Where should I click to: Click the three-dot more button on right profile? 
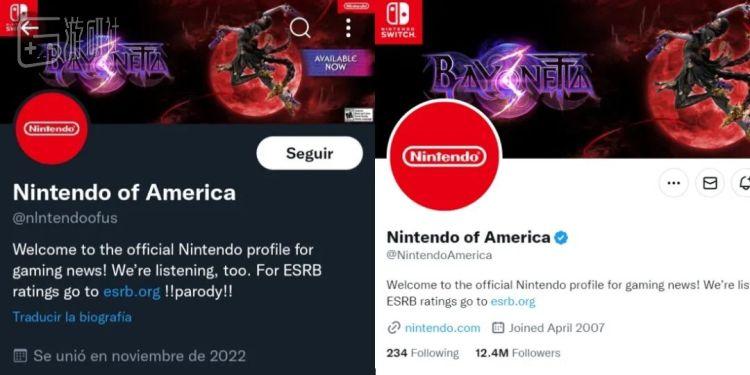(673, 183)
